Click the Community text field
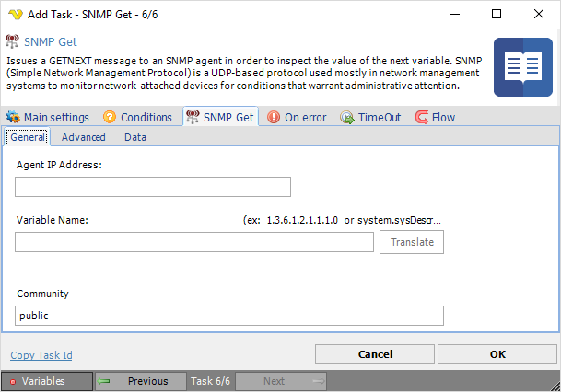Viewport: 561px width, 392px height. pyautogui.click(x=229, y=316)
